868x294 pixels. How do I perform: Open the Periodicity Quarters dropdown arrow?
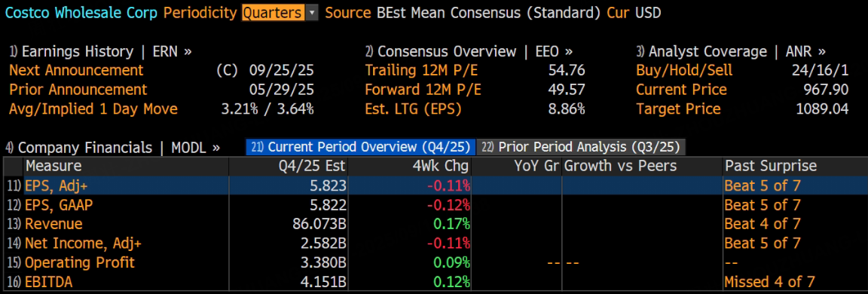click(312, 13)
